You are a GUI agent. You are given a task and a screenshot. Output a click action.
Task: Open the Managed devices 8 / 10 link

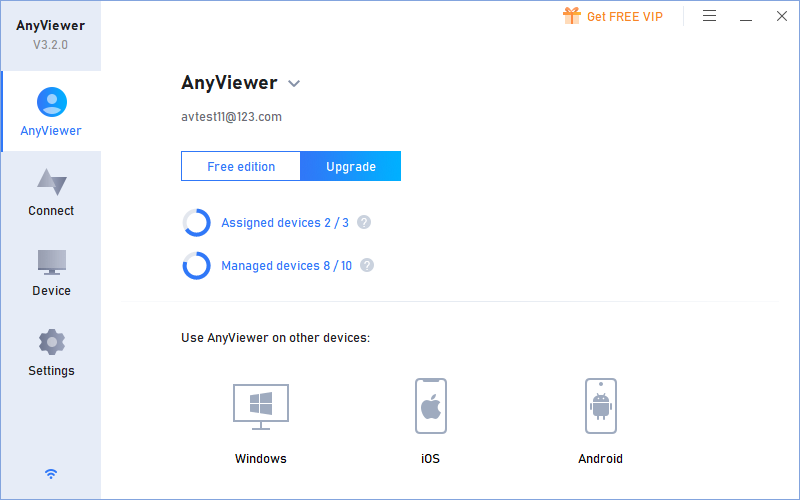click(x=286, y=266)
